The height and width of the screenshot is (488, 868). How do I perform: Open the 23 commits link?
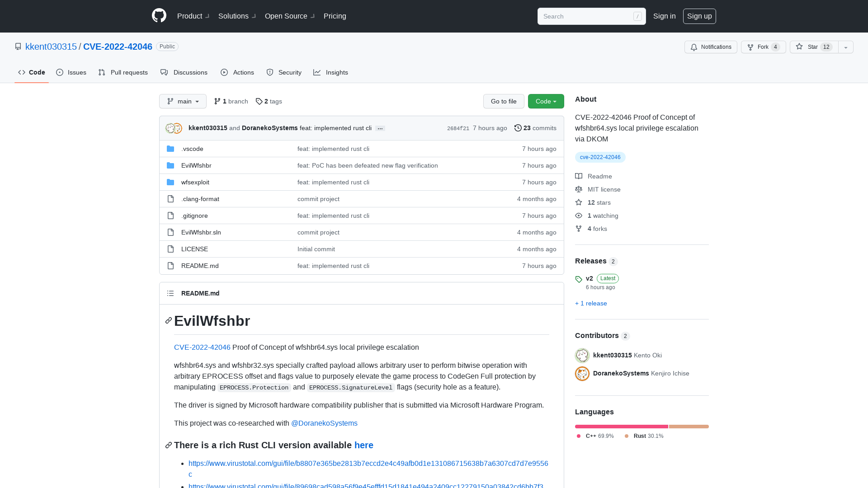(535, 128)
